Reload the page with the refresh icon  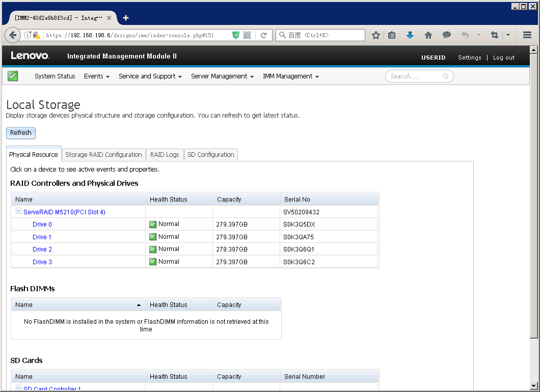point(263,35)
